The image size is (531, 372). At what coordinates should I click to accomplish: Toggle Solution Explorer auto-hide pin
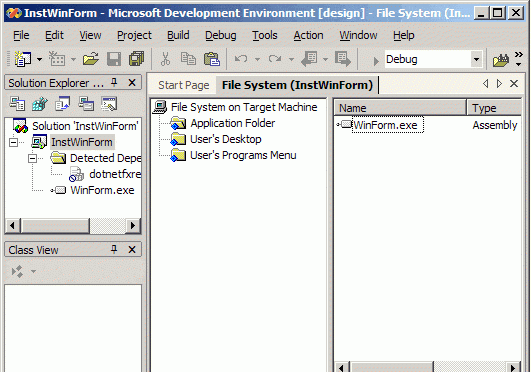point(114,82)
